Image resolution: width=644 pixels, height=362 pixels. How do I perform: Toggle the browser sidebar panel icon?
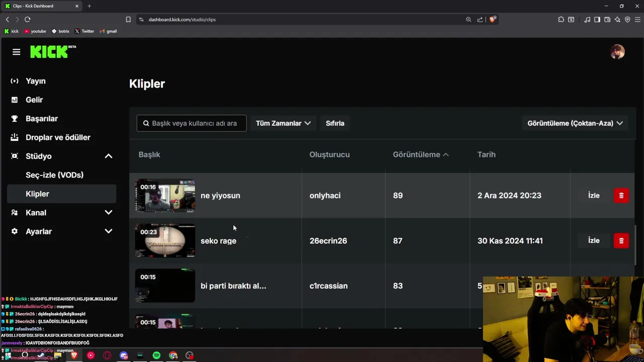coord(597,20)
